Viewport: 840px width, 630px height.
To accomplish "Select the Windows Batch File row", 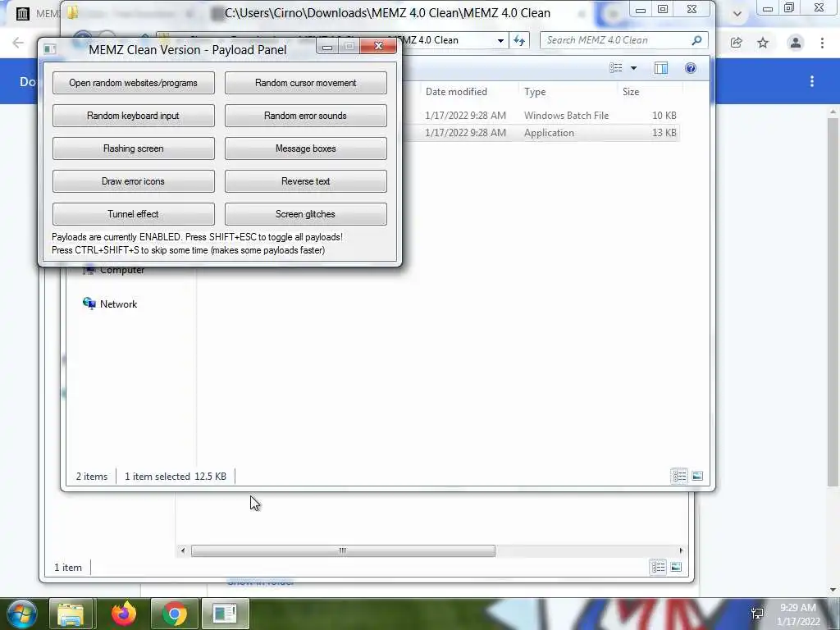I will (x=541, y=116).
